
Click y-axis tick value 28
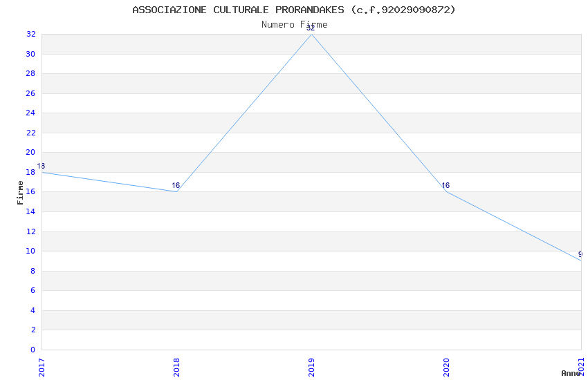30,73
